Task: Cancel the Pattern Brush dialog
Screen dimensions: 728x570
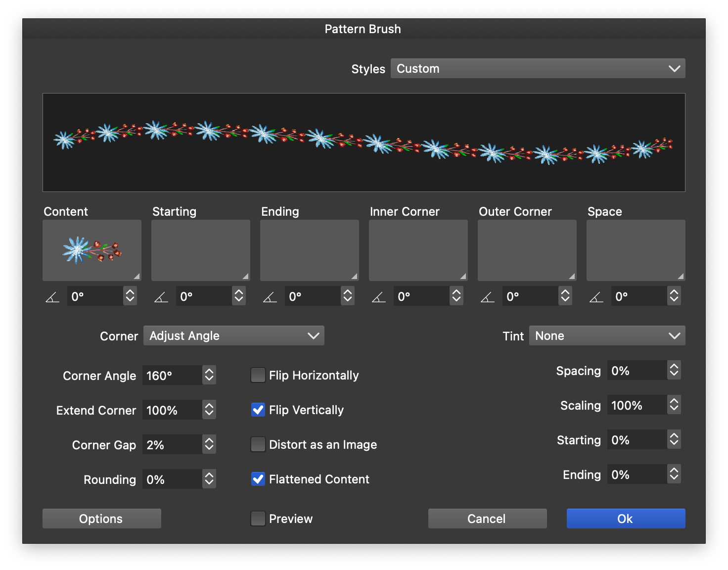Action: click(487, 519)
